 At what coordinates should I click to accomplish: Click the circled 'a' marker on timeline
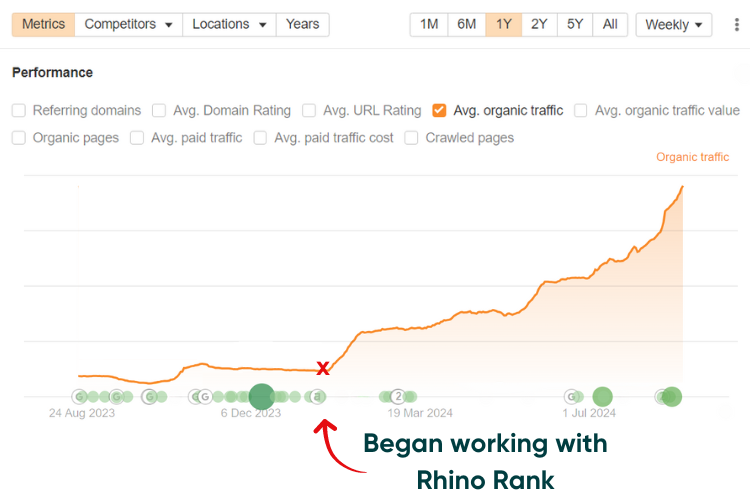tap(317, 397)
